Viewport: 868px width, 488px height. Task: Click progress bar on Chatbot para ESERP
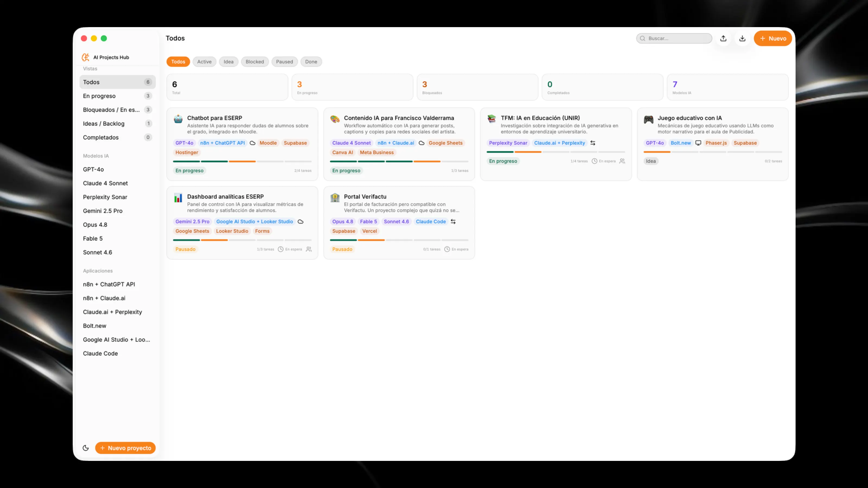click(x=242, y=162)
